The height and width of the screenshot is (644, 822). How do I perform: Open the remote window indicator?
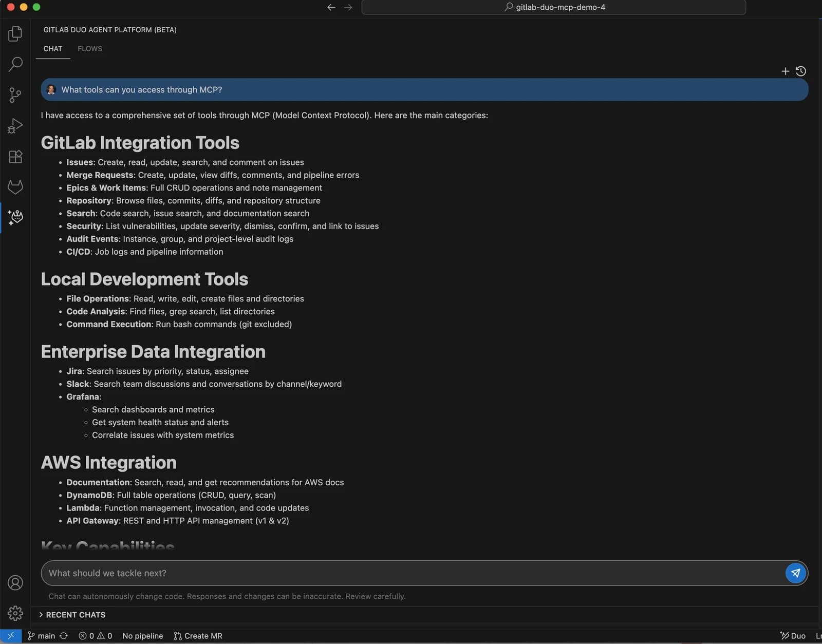tap(11, 636)
